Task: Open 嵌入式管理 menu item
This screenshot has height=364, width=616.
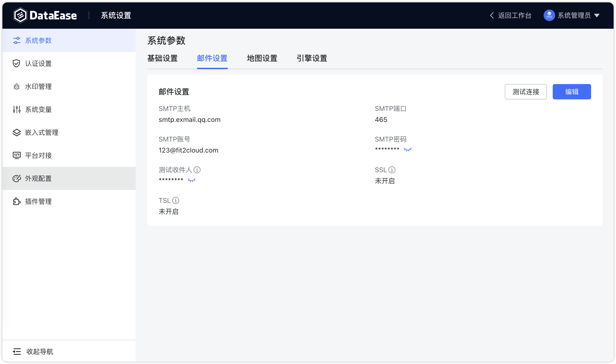Action: [x=69, y=132]
